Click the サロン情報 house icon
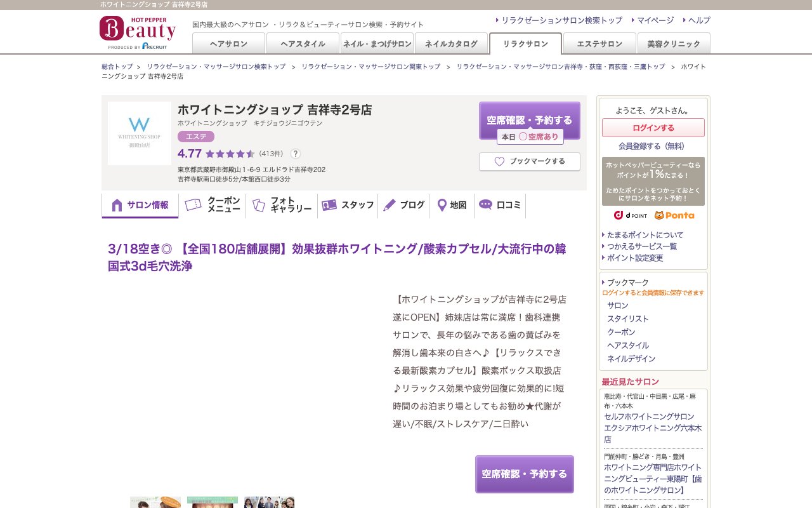 [117, 204]
